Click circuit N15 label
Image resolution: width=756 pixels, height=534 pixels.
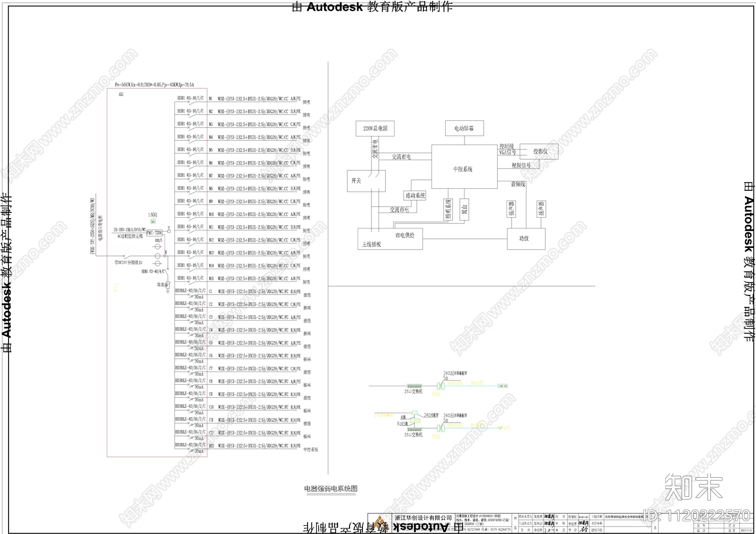(211, 279)
